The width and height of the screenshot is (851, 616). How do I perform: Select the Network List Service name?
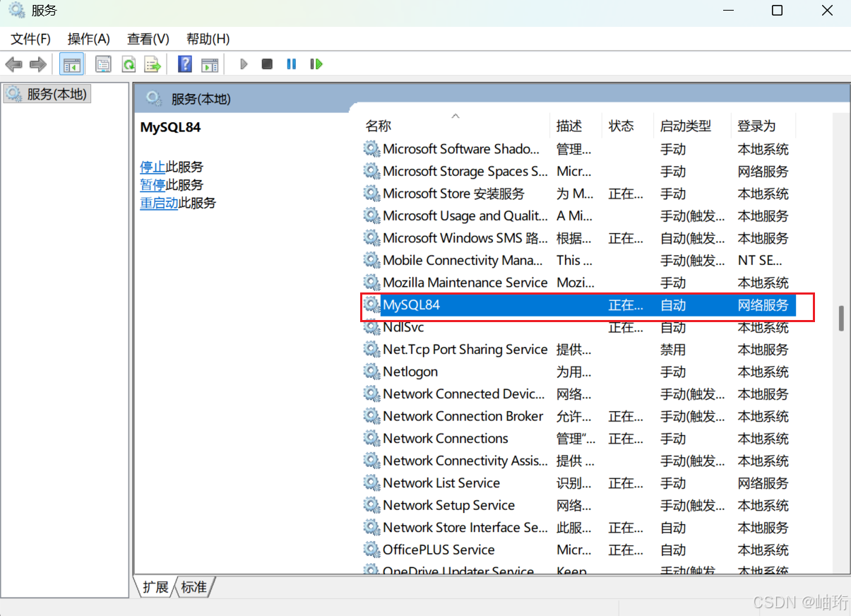(x=441, y=483)
